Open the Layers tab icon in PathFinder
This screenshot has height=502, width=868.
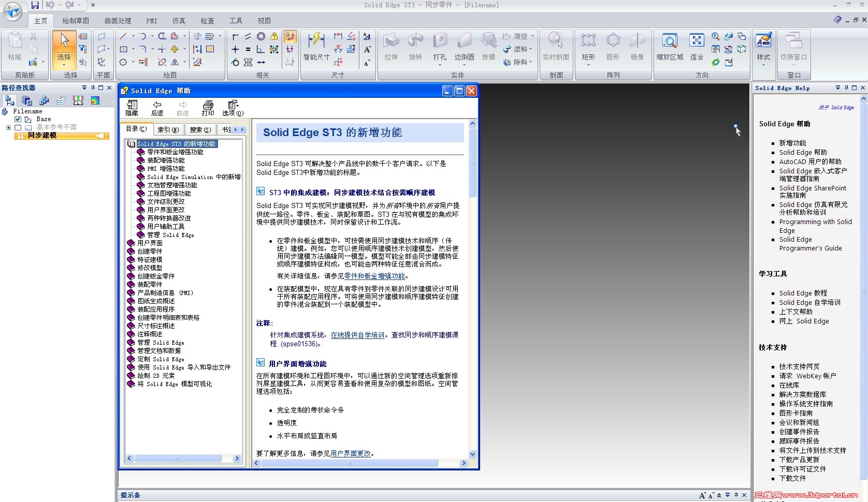pyautogui.click(x=61, y=100)
